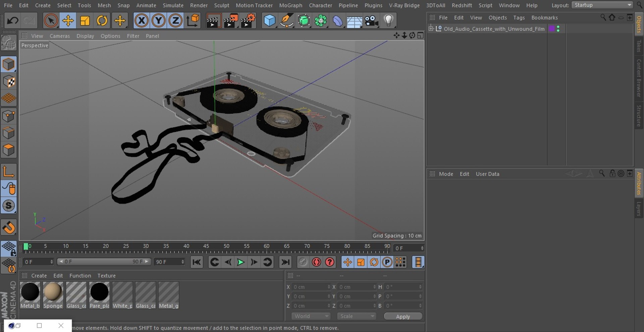Viewport: 644px width, 332px height.
Task: Switch to Content Browser side tab
Action: click(639, 78)
